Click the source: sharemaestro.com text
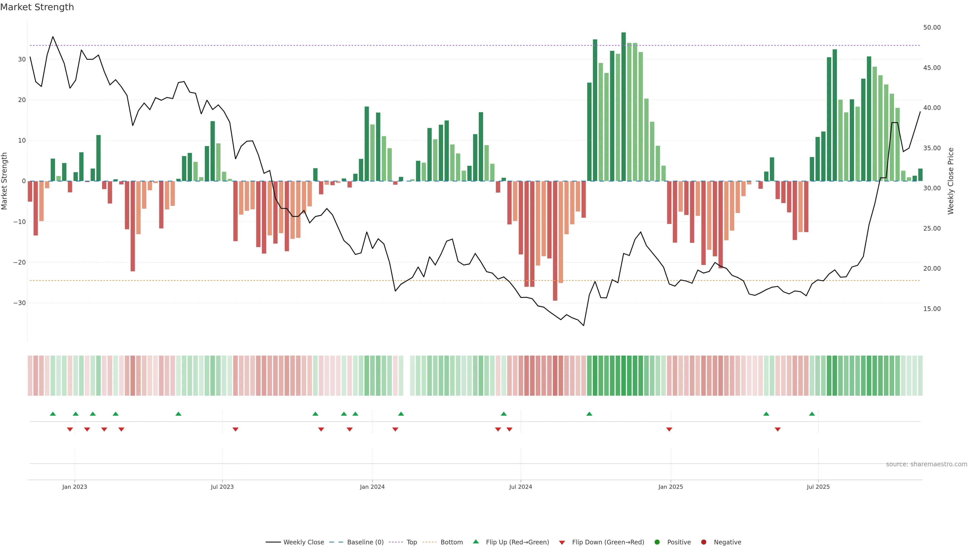 (x=926, y=464)
